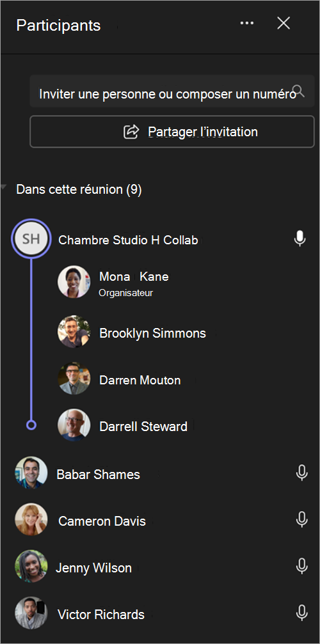Click Victor Richards' microphone icon
This screenshot has width=320, height=644.
click(x=302, y=613)
